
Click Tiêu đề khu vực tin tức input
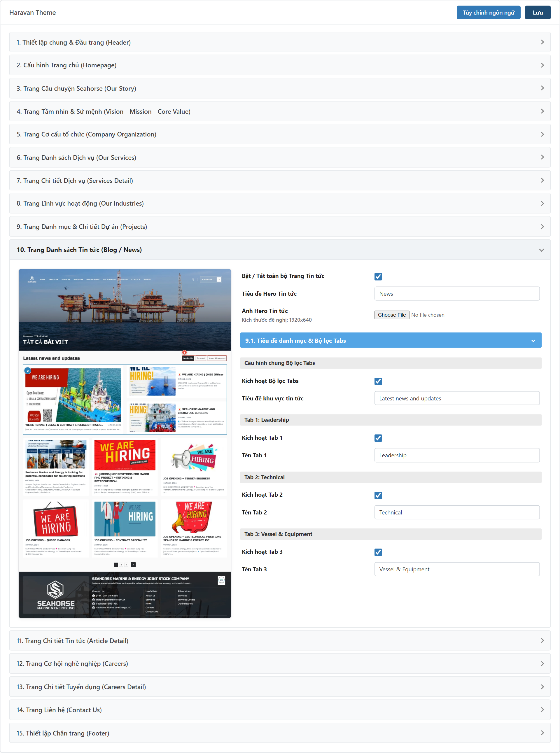[x=457, y=399]
